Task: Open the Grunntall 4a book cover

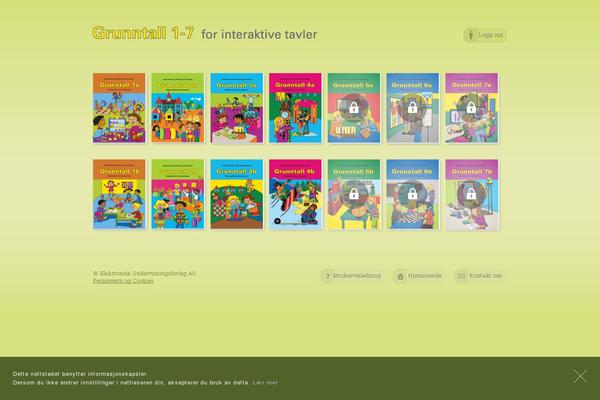Action: click(x=295, y=108)
